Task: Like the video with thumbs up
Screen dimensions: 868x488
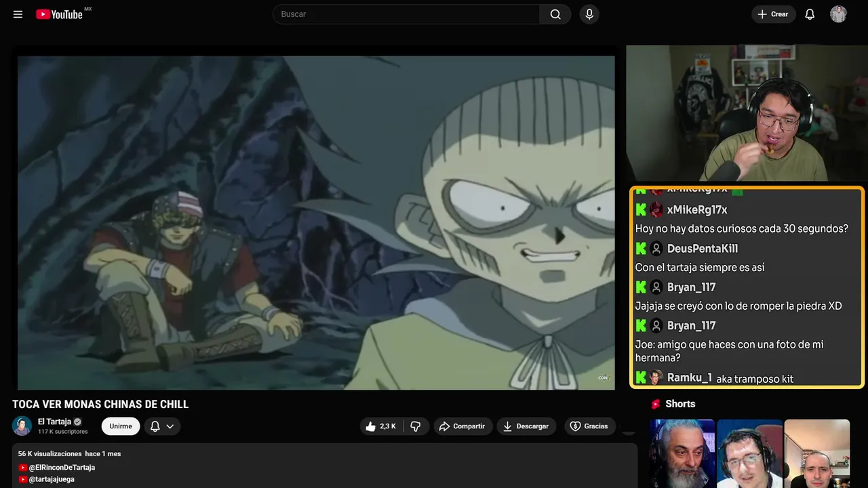Action: tap(380, 426)
